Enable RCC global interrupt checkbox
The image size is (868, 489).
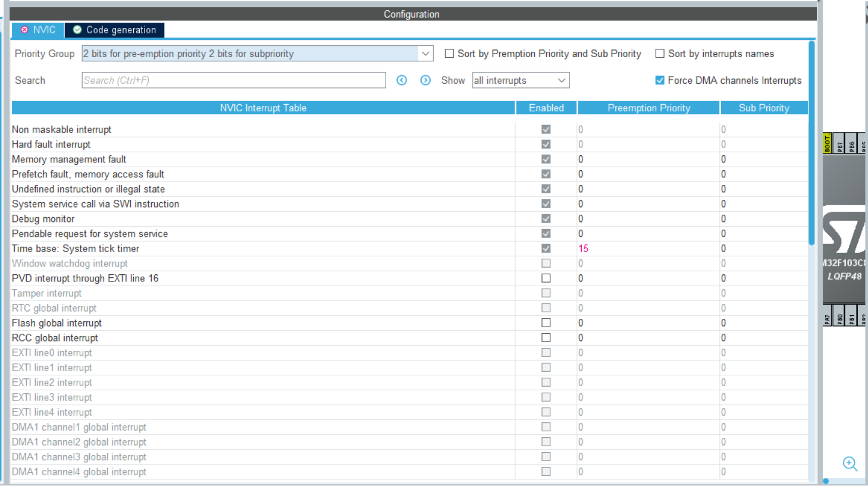[546, 338]
